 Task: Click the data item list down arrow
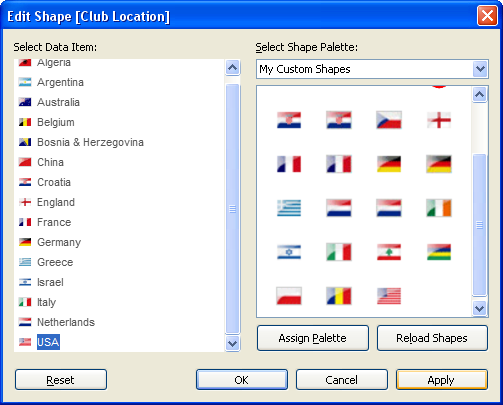pyautogui.click(x=232, y=344)
